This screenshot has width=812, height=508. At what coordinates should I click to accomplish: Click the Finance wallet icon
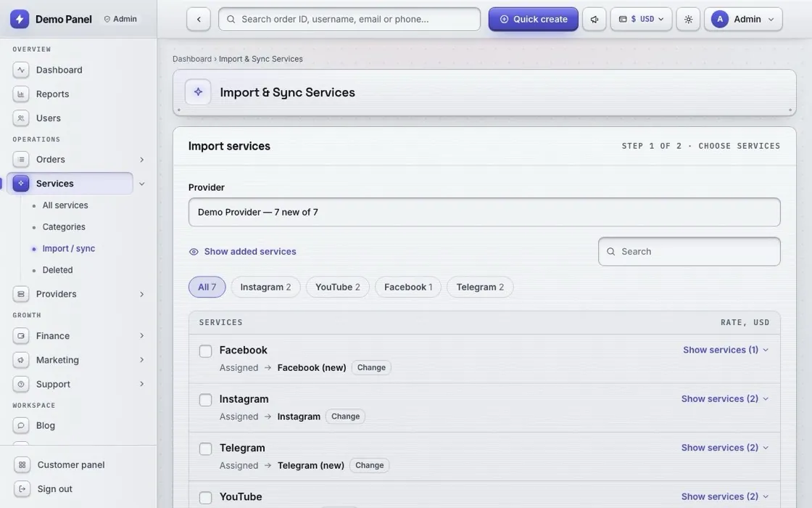pyautogui.click(x=21, y=336)
